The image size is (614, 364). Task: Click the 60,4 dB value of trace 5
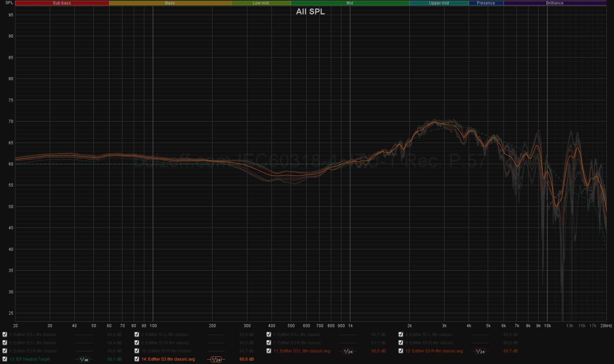(114, 343)
